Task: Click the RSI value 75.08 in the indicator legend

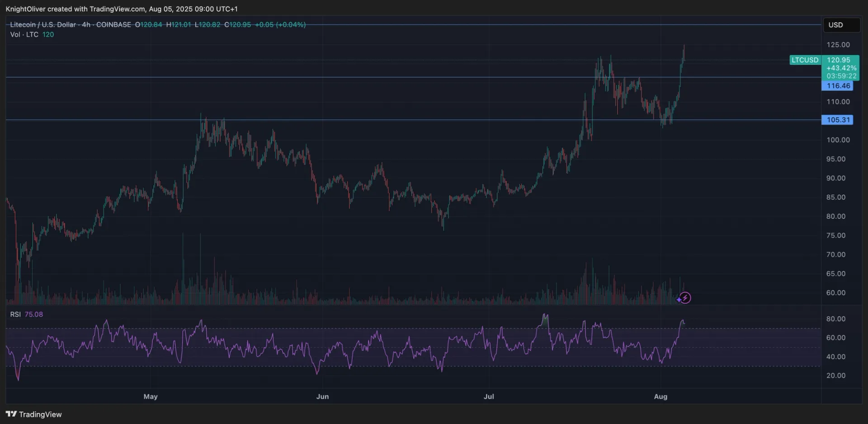Action: click(33, 314)
